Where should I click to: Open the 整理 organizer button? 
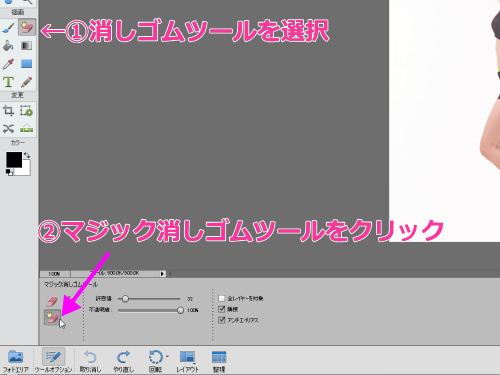pos(219,361)
